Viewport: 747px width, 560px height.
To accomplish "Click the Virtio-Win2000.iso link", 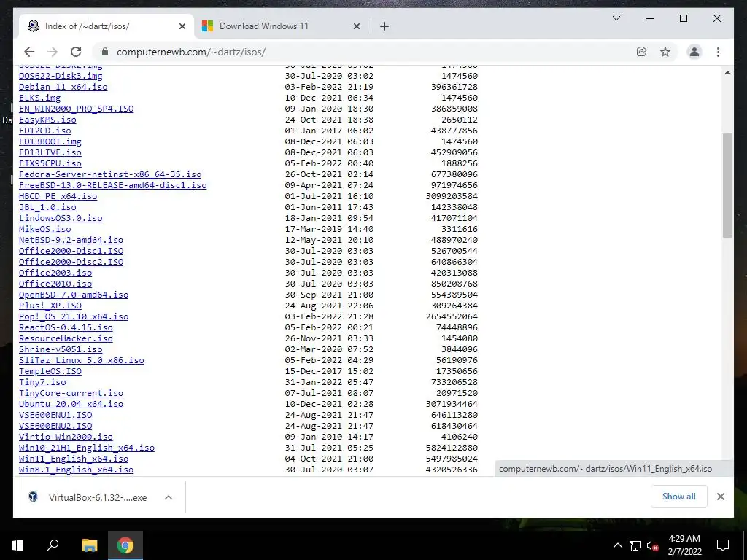I will pos(66,437).
